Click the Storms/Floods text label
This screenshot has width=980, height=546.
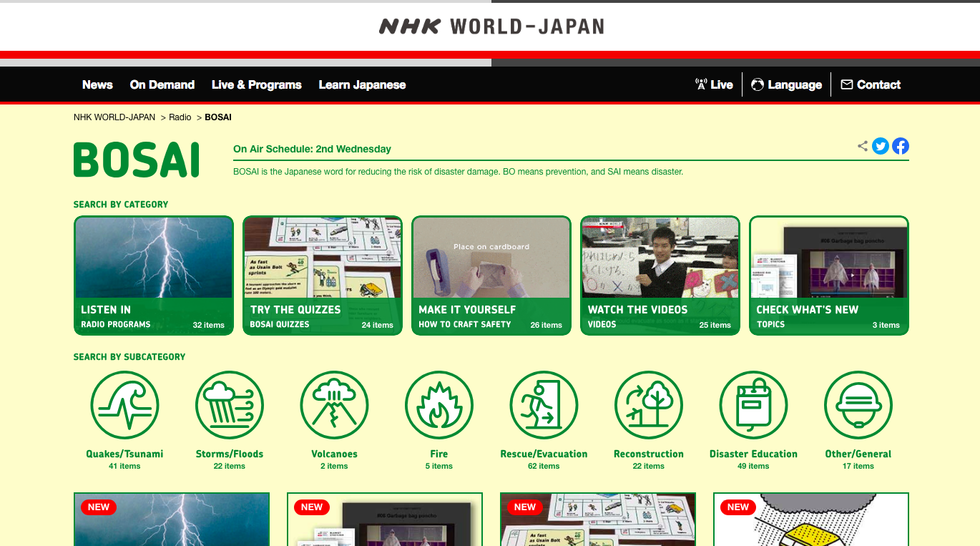click(x=230, y=454)
